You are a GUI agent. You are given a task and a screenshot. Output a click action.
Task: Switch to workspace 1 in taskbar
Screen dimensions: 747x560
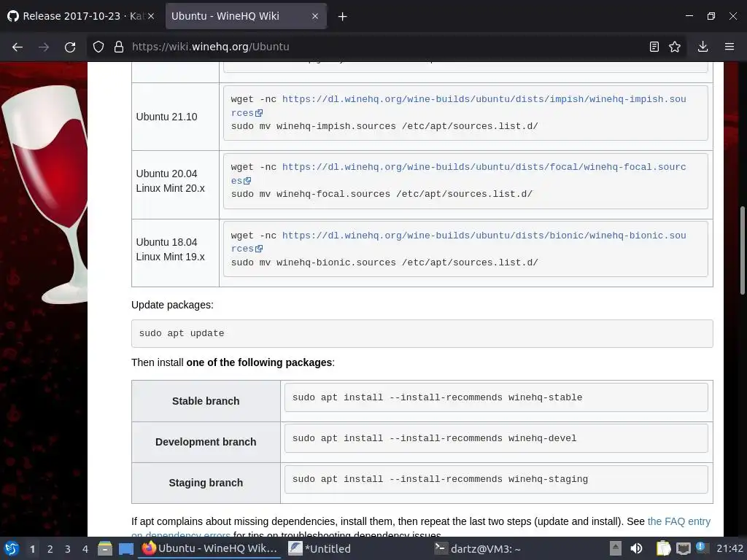[x=32, y=549]
